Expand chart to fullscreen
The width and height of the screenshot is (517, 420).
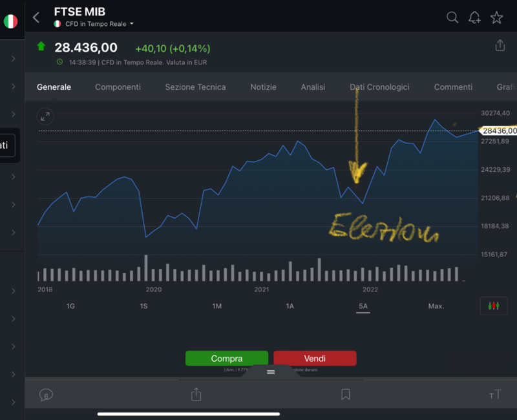45,116
